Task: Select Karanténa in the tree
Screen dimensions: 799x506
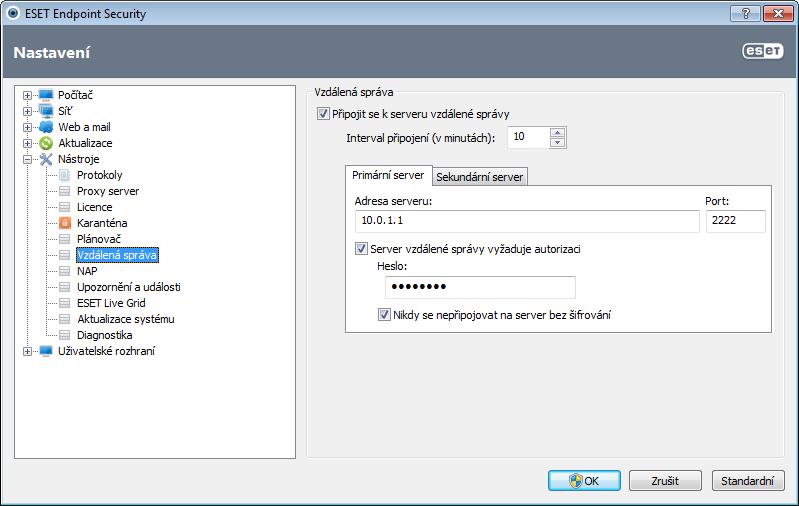Action: (x=102, y=223)
